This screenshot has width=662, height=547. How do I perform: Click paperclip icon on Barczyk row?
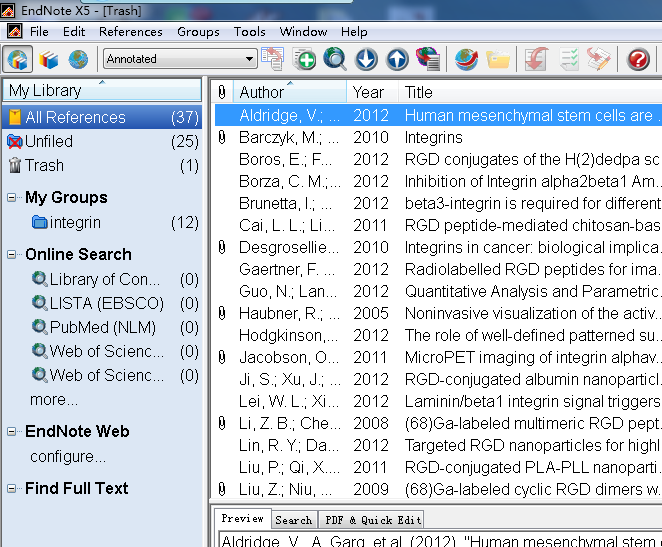click(x=222, y=137)
